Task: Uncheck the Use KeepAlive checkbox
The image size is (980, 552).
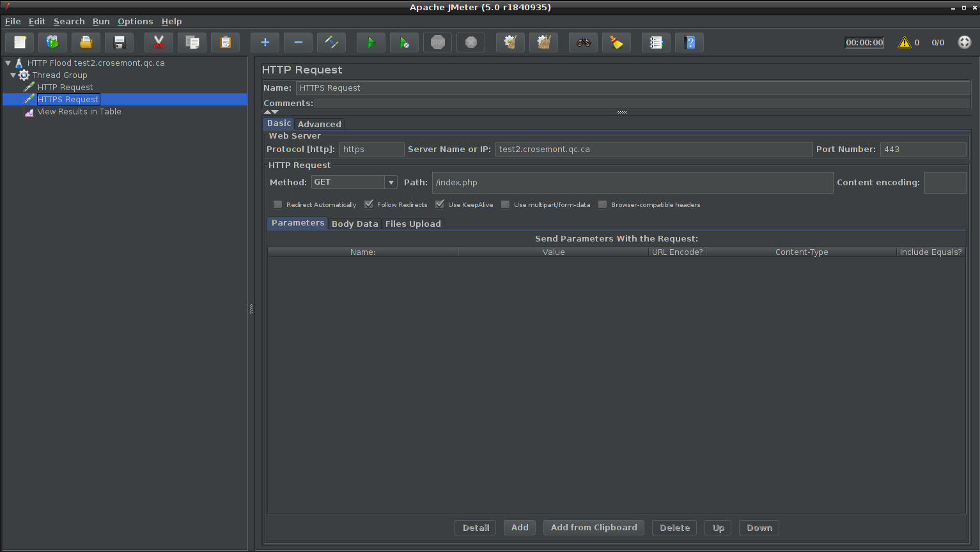Action: pyautogui.click(x=440, y=204)
